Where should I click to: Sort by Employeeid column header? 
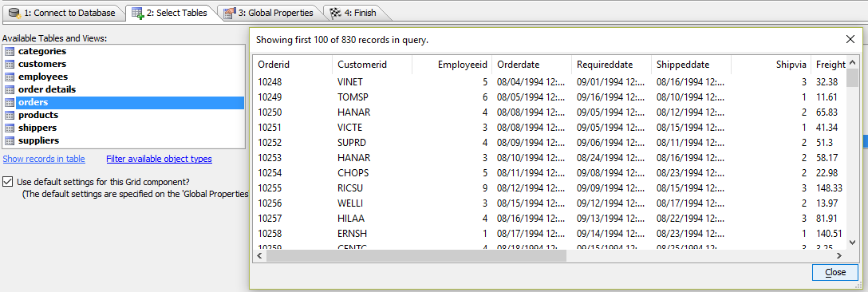coord(452,65)
